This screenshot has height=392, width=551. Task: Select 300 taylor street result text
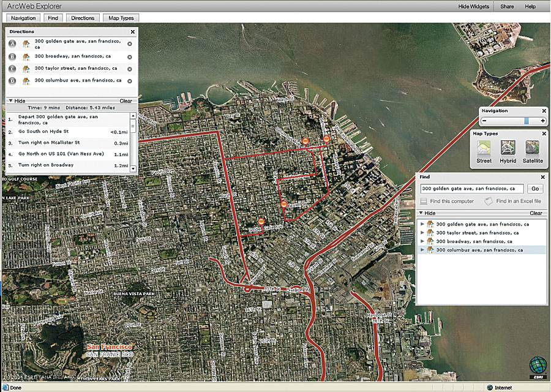477,233
